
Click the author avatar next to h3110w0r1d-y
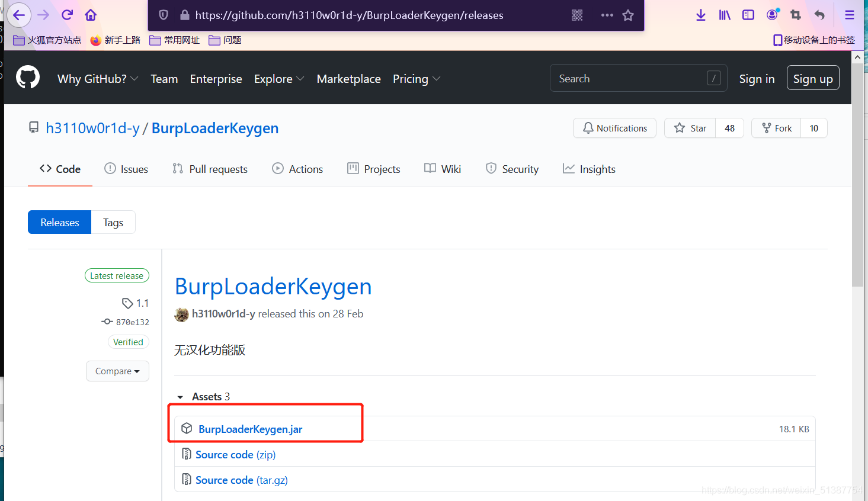pos(181,314)
